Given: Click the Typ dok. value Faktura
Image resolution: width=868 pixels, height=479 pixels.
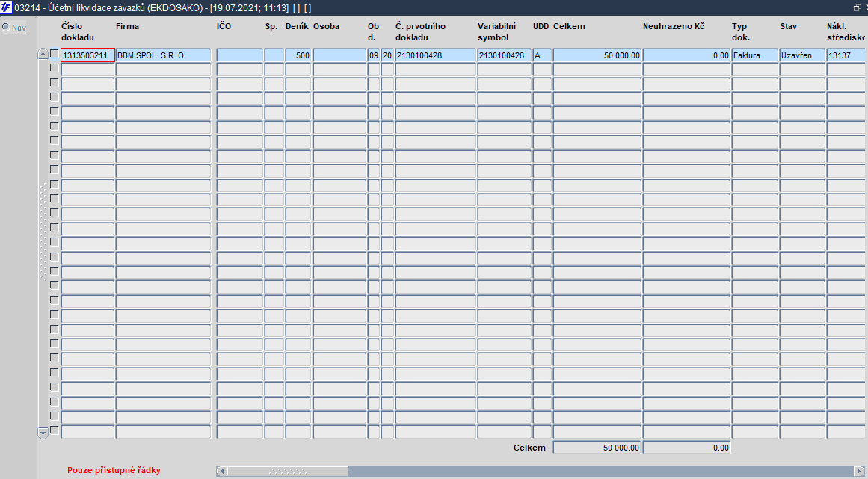Looking at the screenshot, I should pyautogui.click(x=755, y=55).
